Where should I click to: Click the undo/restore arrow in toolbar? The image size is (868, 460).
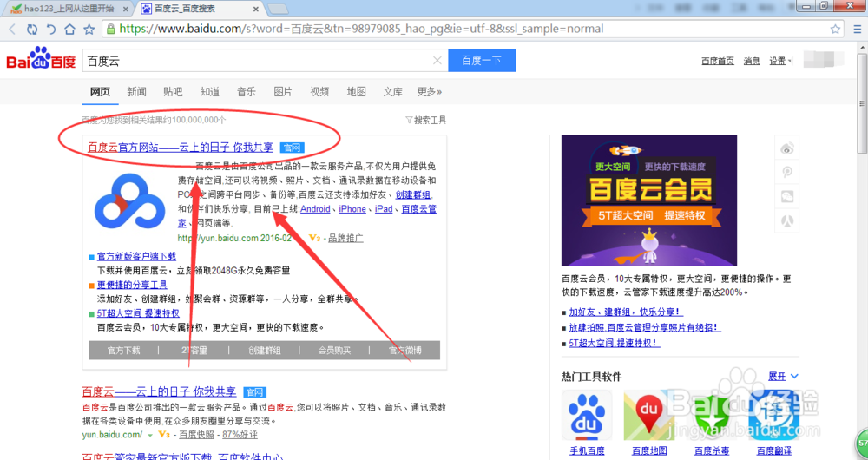pyautogui.click(x=51, y=30)
